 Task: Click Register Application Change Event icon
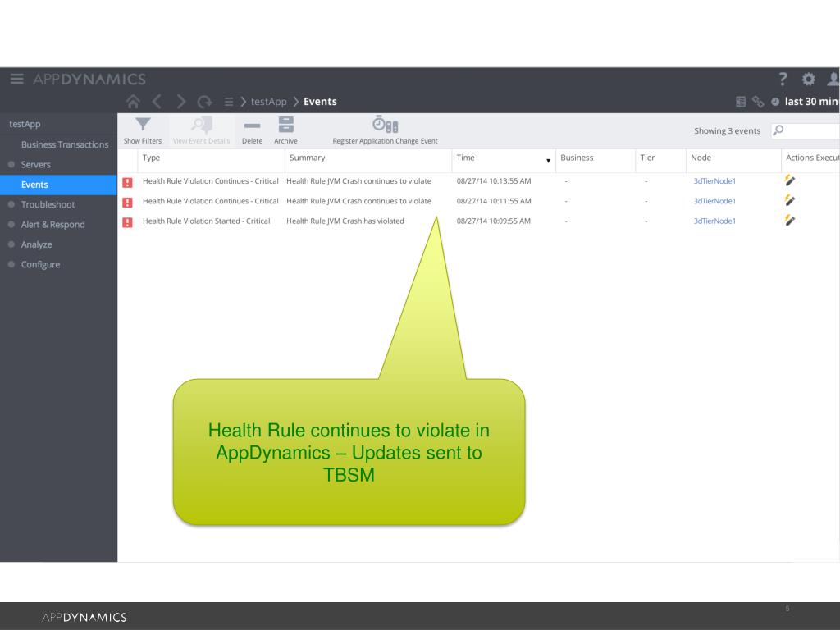386,125
